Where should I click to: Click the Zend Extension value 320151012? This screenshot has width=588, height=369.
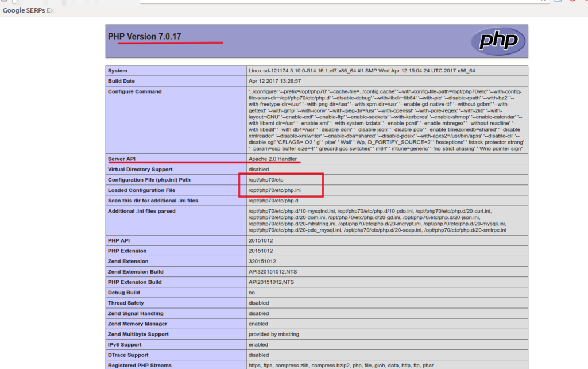coord(261,261)
